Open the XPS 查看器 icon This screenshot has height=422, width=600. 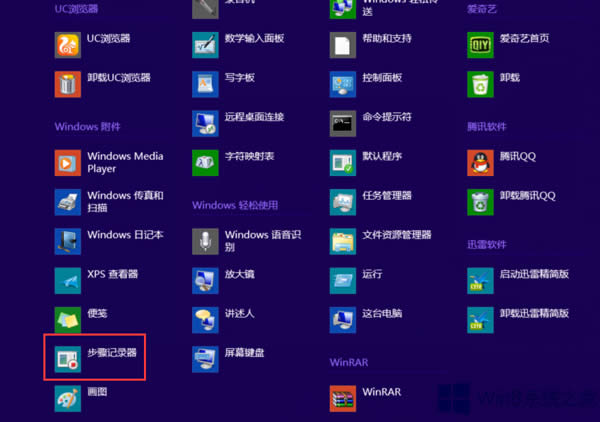(68, 281)
